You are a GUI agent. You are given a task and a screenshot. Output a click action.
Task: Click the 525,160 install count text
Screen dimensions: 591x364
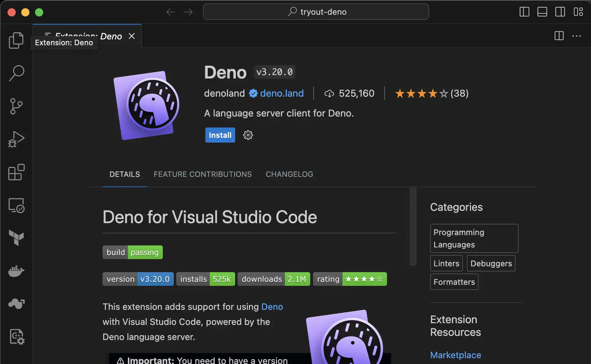pos(357,93)
